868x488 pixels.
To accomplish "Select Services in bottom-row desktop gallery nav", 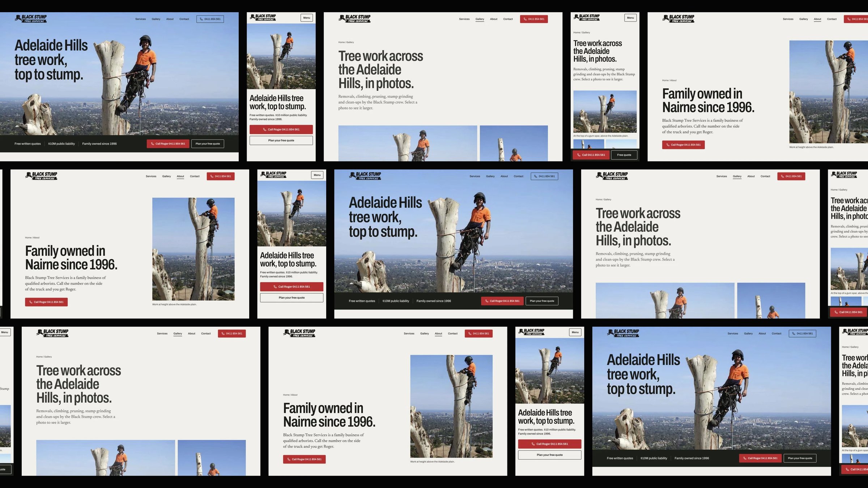I will pyautogui.click(x=162, y=334).
